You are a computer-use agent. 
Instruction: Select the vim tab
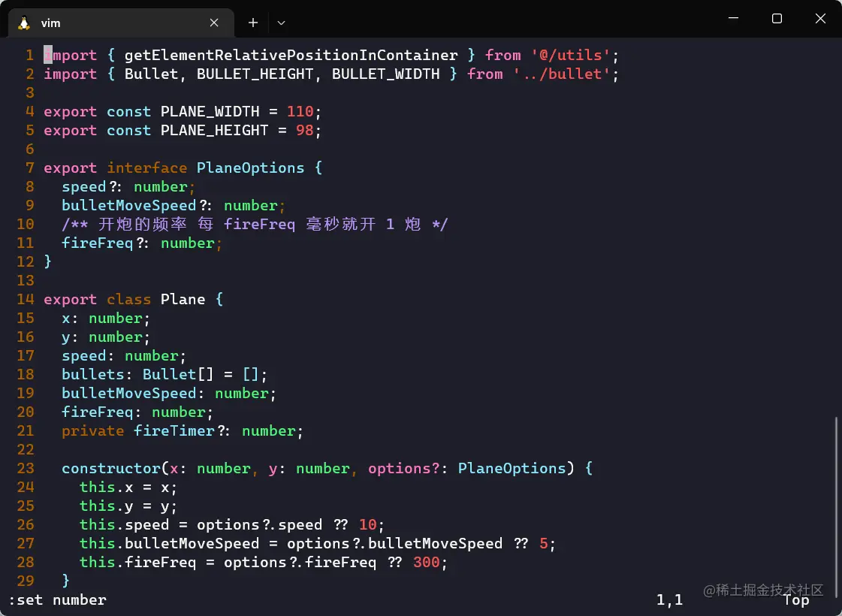tap(121, 23)
